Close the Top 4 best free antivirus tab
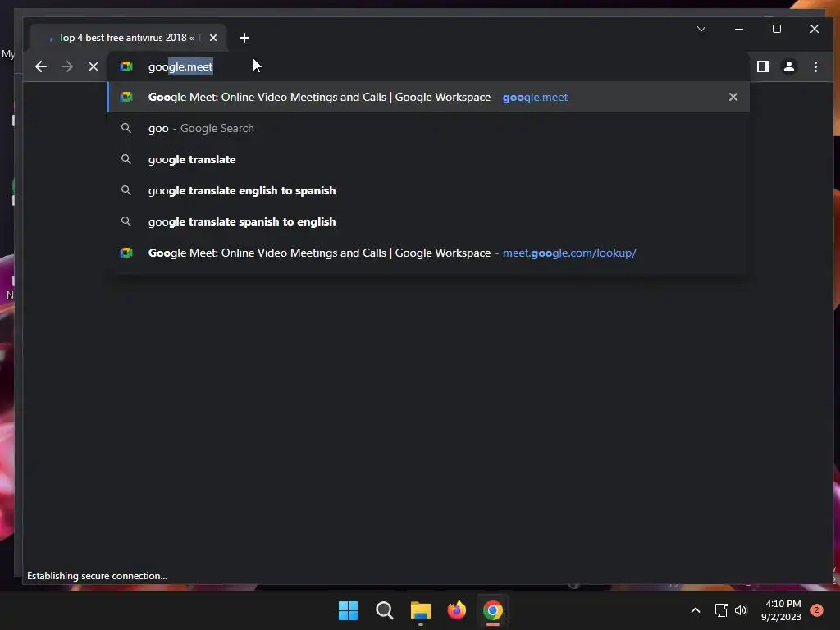The image size is (840, 630). pyautogui.click(x=213, y=38)
